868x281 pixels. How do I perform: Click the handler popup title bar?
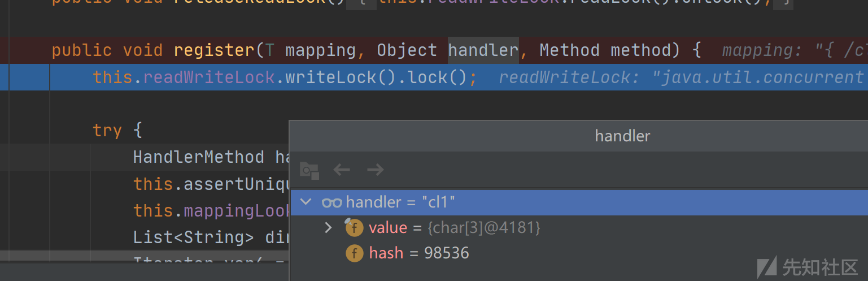click(x=622, y=136)
